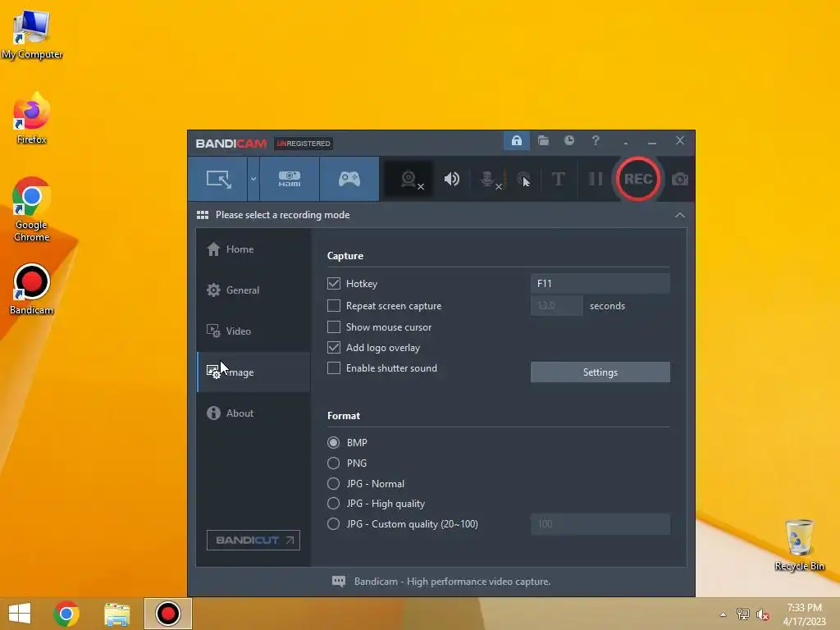Toggle mouse cursor effects icon
The height and width of the screenshot is (630, 840).
point(523,180)
